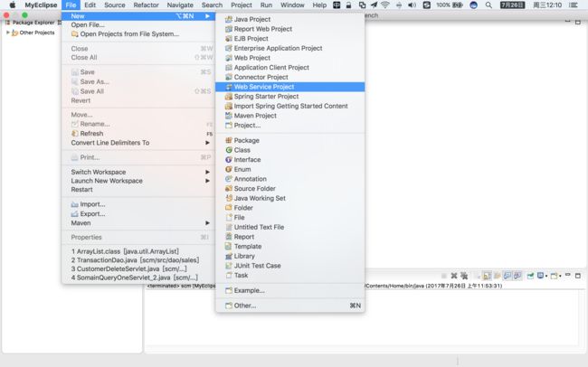The image size is (588, 367).
Task: Open the Project menu
Action: [x=242, y=5]
